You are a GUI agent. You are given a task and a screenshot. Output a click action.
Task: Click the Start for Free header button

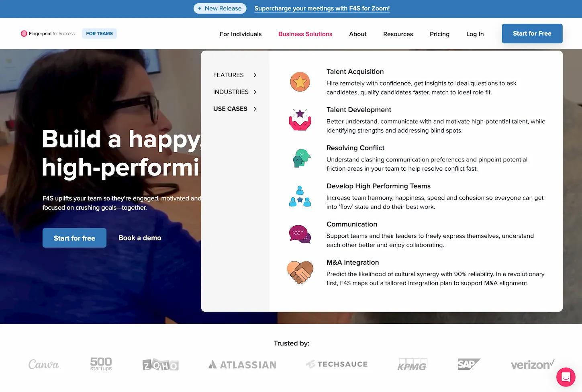532,34
